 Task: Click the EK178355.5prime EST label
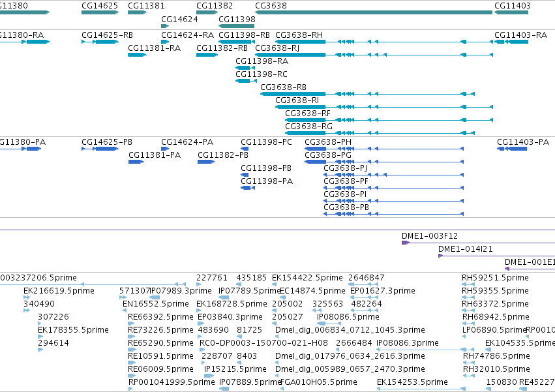(73, 330)
